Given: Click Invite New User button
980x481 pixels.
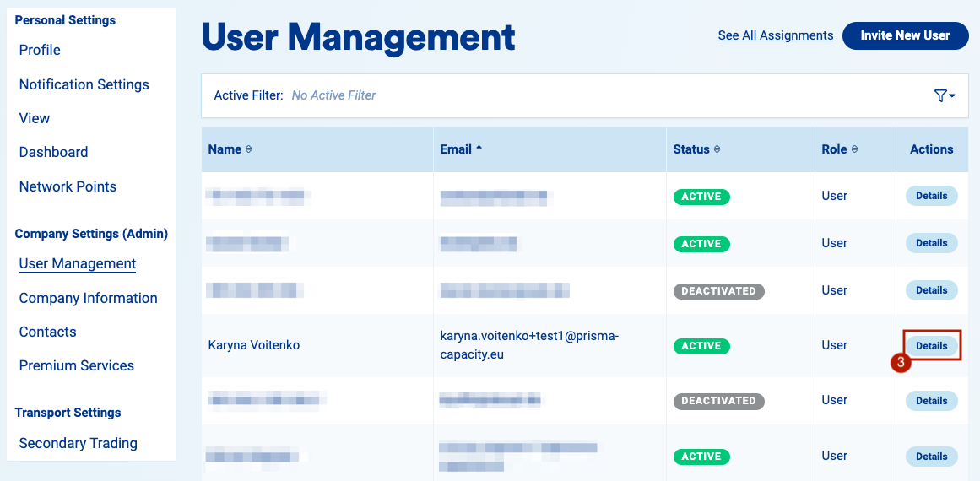Looking at the screenshot, I should (905, 35).
